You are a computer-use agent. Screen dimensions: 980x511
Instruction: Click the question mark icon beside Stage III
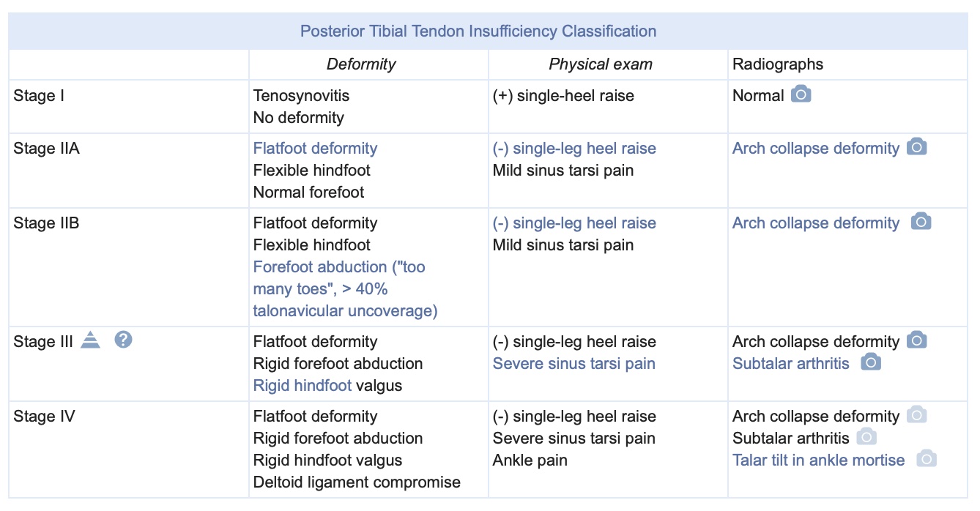coord(124,340)
